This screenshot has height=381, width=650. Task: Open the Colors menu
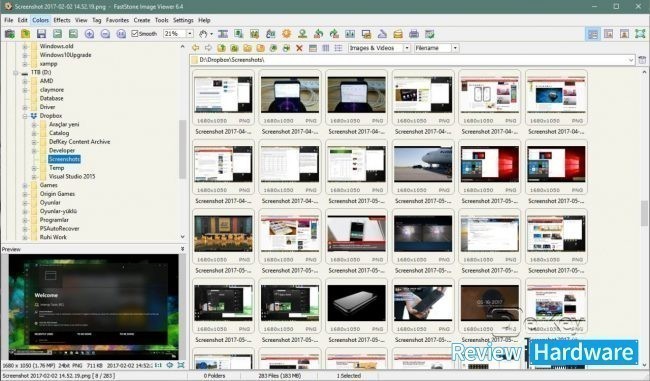[40, 20]
